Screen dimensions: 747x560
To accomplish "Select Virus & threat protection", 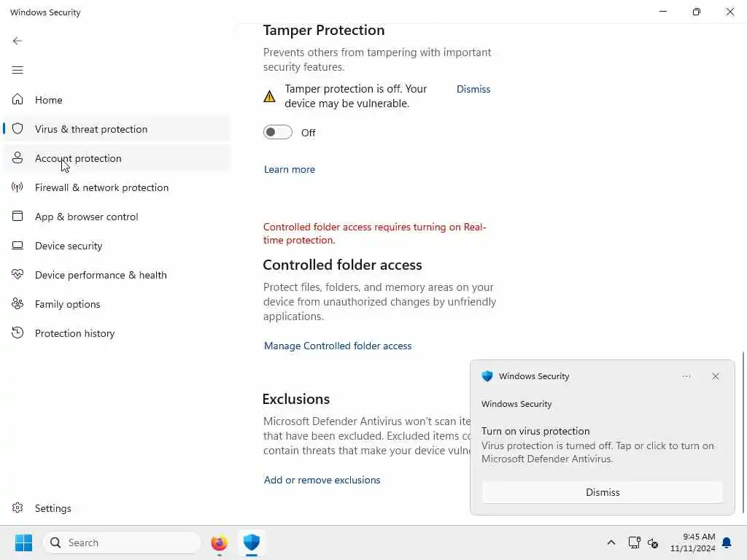I will click(x=117, y=128).
